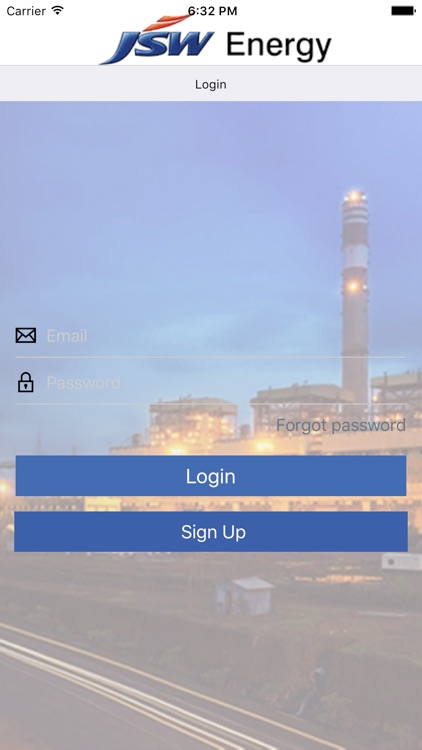Tap the Login title bar label
Screen dimensions: 422x750
[211, 85]
